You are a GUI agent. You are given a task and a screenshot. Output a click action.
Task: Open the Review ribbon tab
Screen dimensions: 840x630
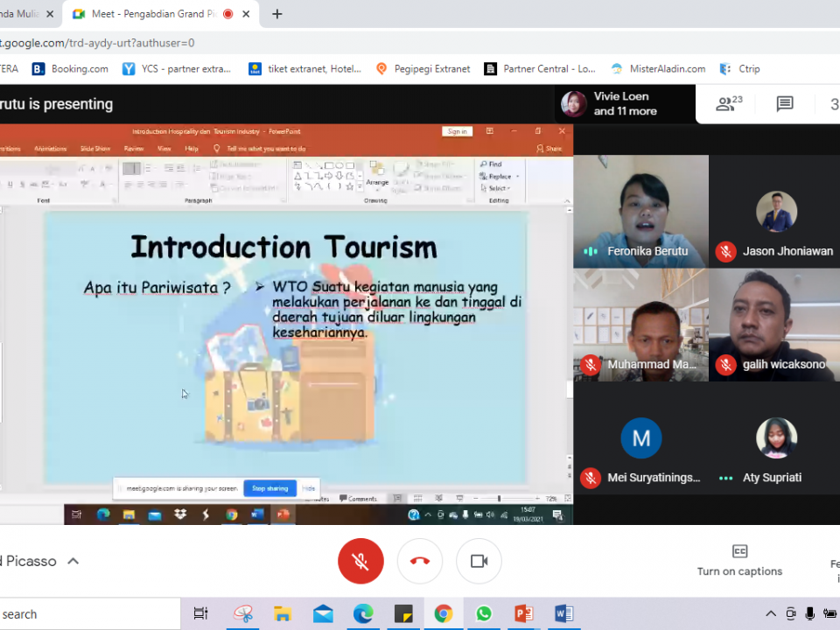pos(134,149)
